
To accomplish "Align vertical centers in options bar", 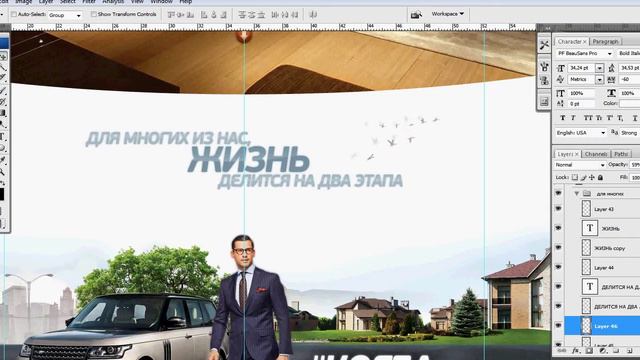I will click(x=180, y=15).
